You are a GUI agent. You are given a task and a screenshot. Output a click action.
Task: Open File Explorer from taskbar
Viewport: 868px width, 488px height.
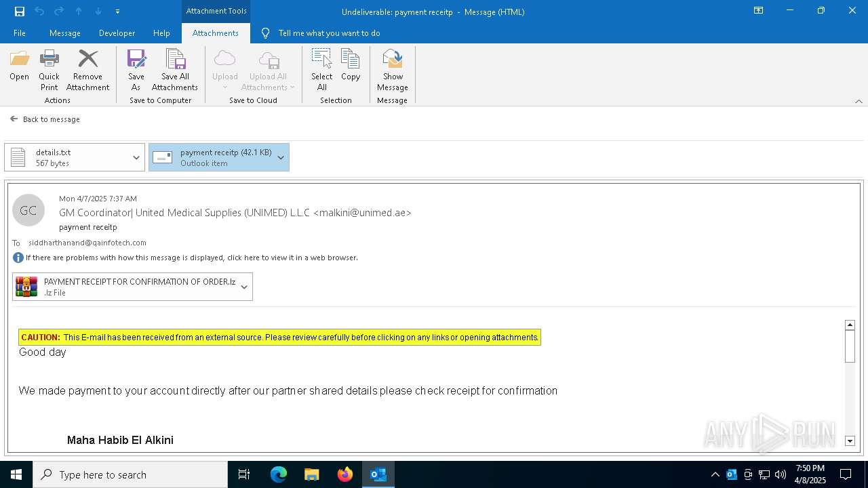pyautogui.click(x=312, y=474)
